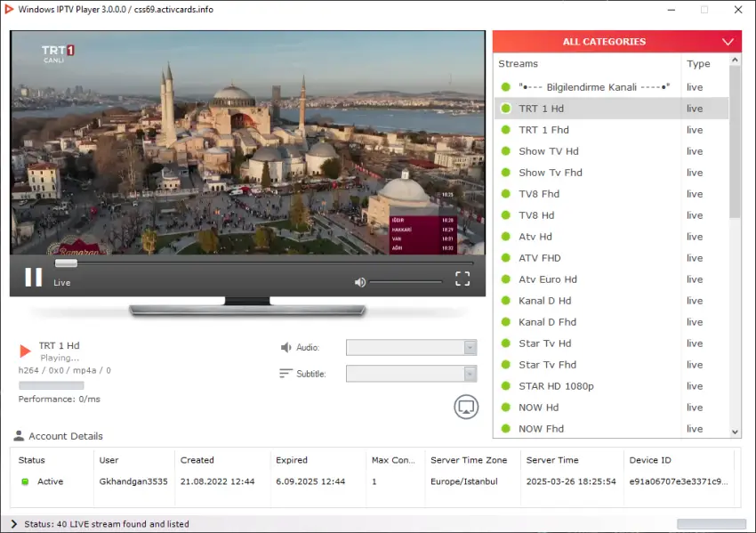Choose Show Tv Fhd from streams
Viewport: 756px width, 533px height.
click(611, 173)
